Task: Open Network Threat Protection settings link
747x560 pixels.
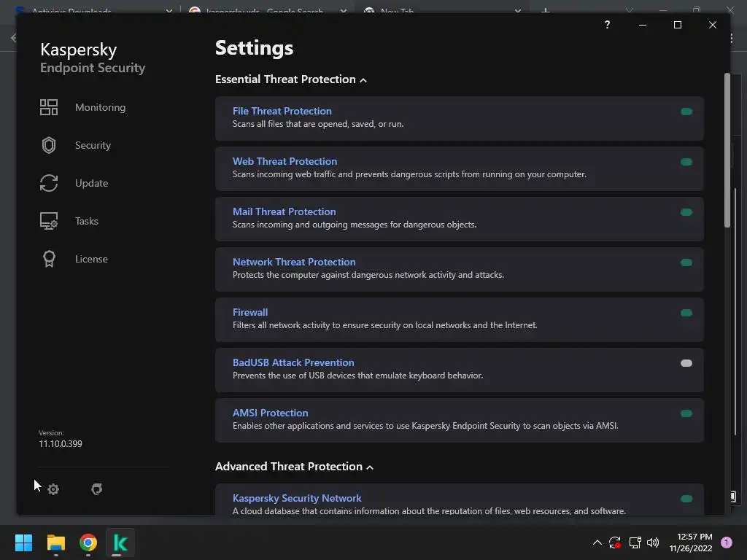Action: (x=294, y=262)
